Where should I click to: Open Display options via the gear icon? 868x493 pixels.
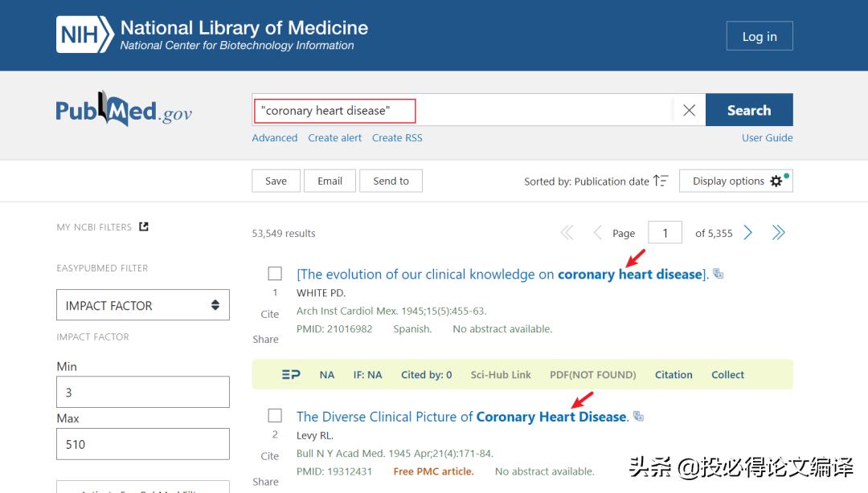tap(776, 181)
